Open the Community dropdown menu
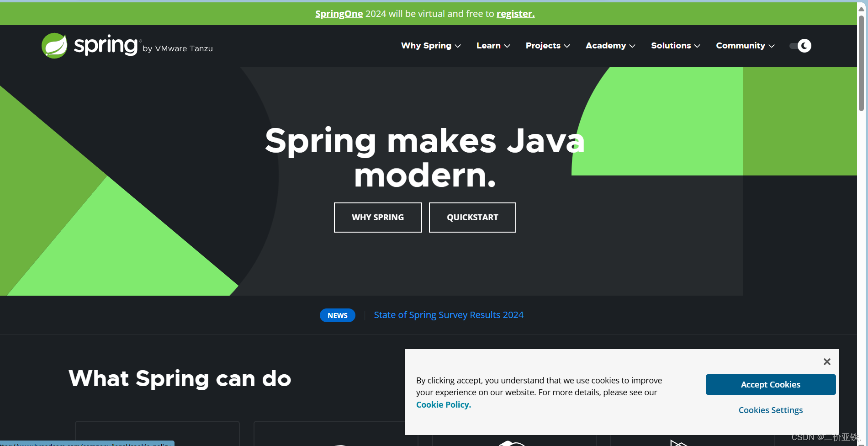Screen dimensions: 868x446 point(745,46)
